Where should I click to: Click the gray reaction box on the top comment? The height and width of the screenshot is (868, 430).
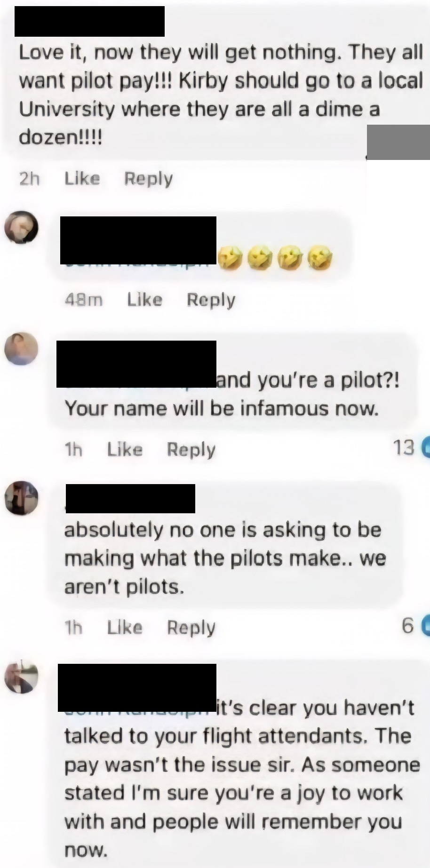pyautogui.click(x=398, y=143)
